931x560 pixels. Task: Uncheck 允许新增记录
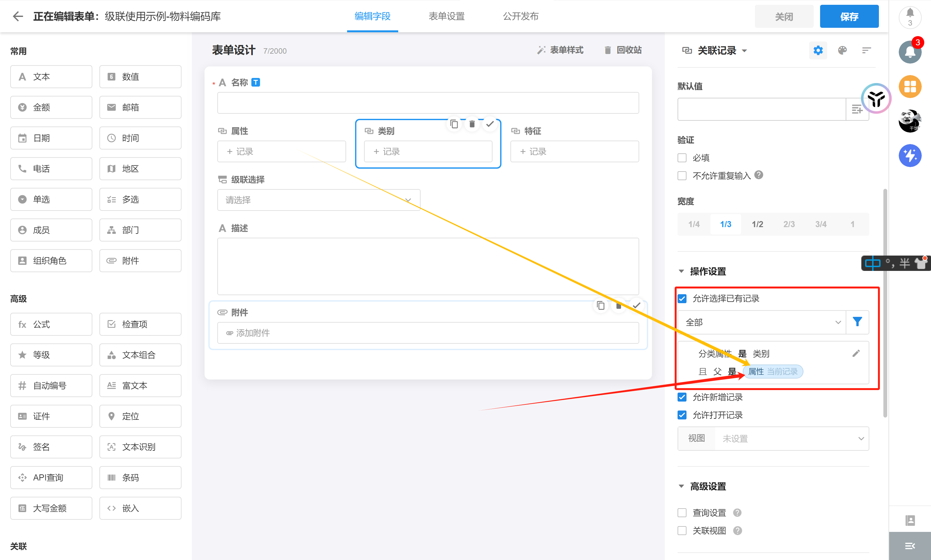682,397
